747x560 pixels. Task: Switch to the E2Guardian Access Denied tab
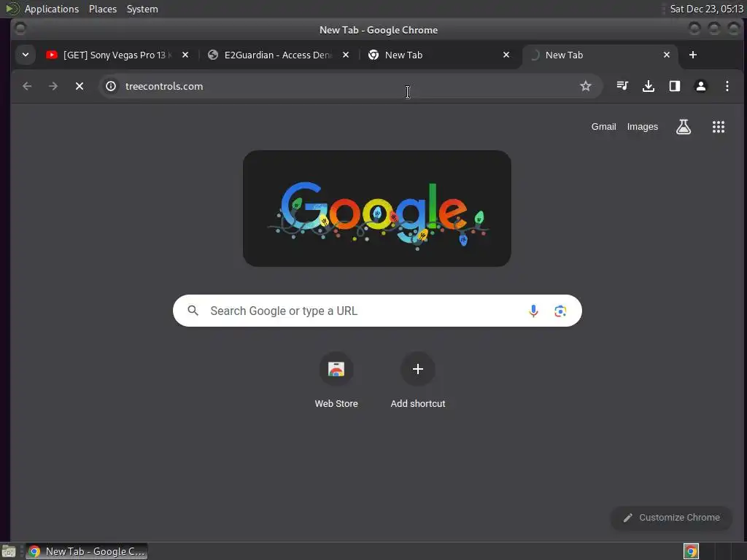278,55
